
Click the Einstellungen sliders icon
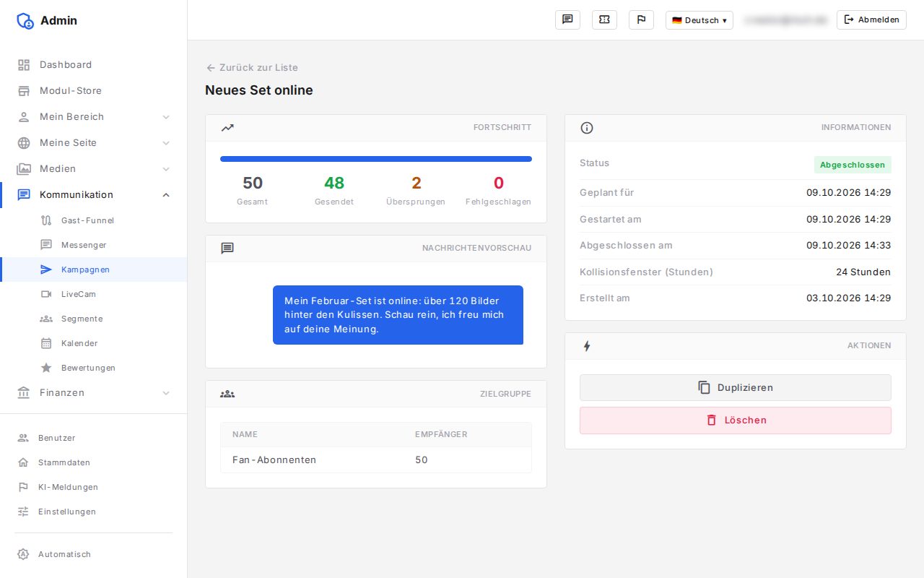[x=23, y=512]
